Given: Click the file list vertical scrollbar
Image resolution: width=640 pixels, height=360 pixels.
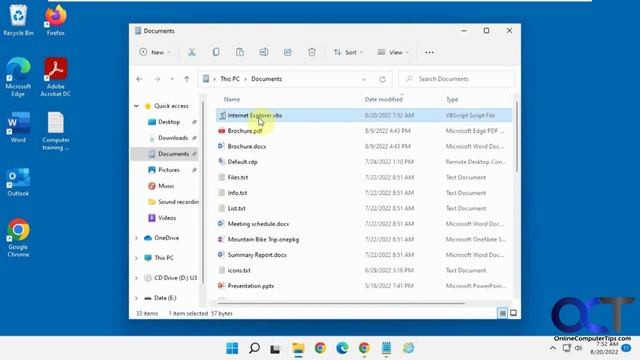Looking at the screenshot, I should click(517, 137).
